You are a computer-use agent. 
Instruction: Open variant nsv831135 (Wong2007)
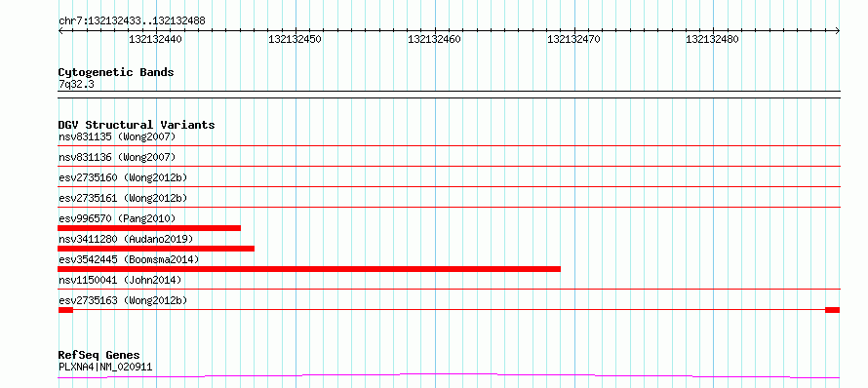click(117, 136)
